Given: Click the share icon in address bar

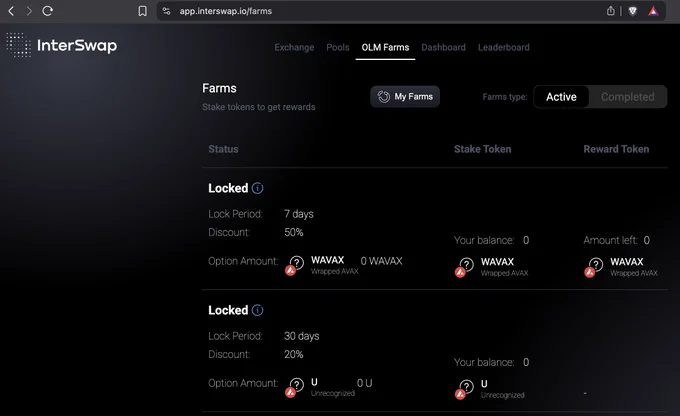Looking at the screenshot, I should [611, 11].
